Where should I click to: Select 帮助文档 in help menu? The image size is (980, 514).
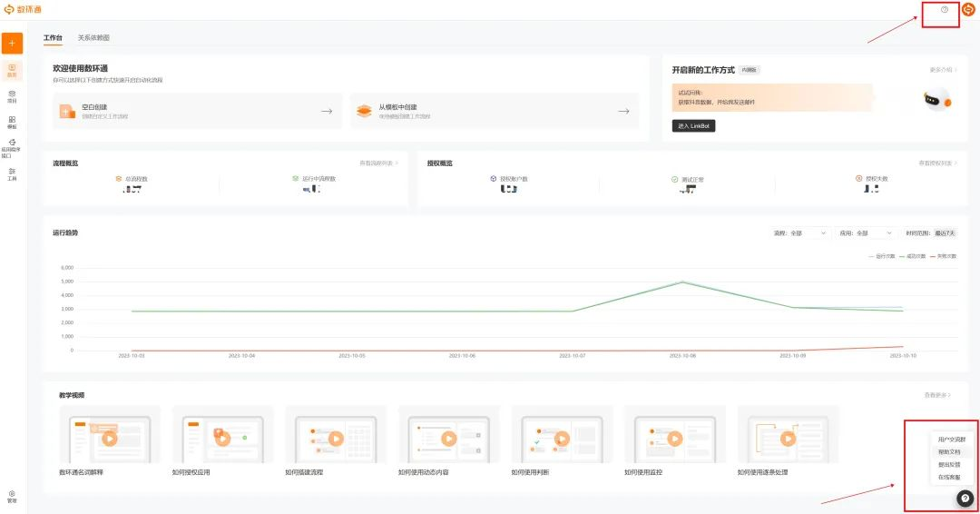(949, 452)
